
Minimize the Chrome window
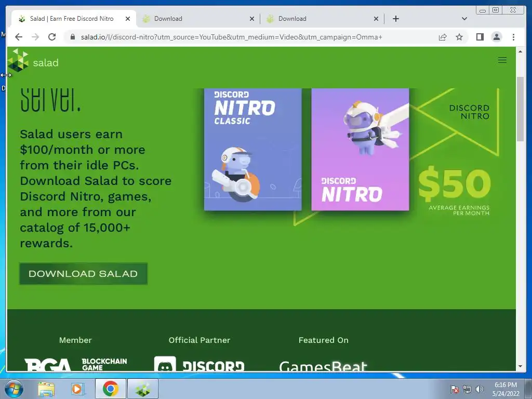[483, 10]
